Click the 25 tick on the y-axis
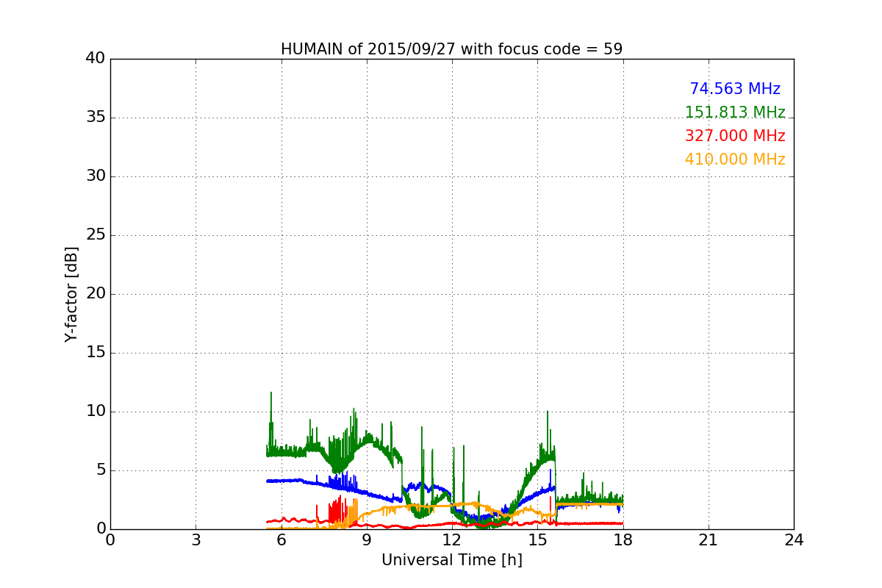Viewport: 882px width, 588px height. (x=96, y=235)
